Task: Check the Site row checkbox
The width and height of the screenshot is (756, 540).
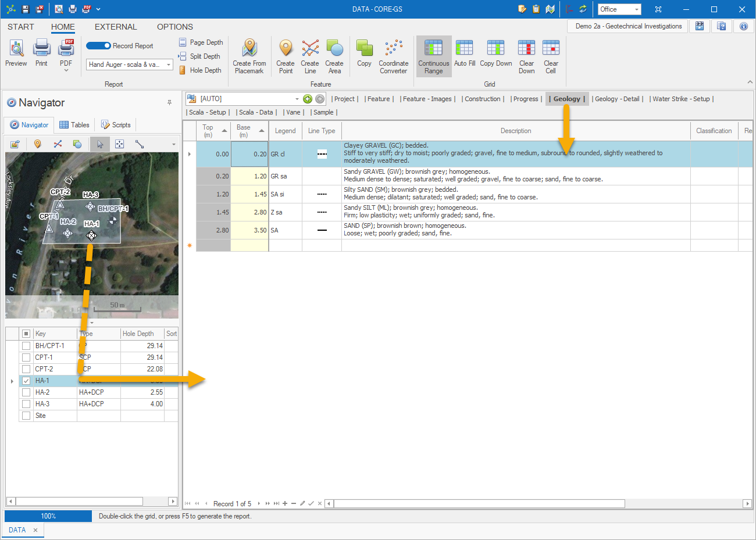Action: coord(26,416)
